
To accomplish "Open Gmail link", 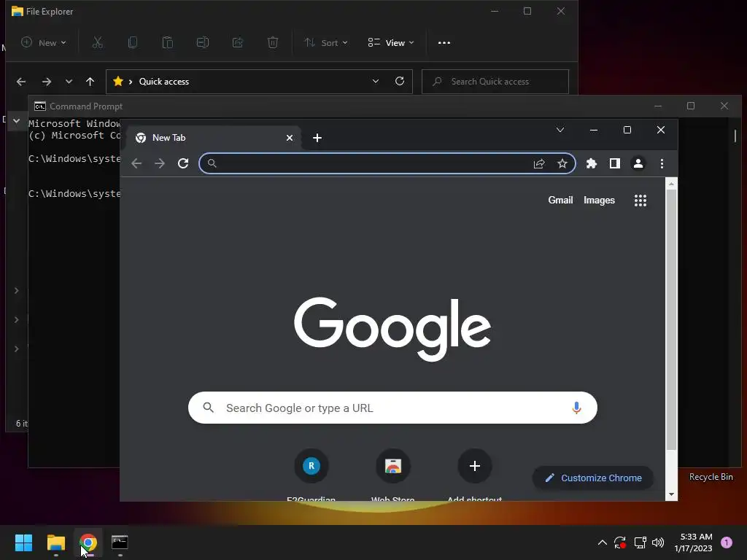I will (x=560, y=200).
